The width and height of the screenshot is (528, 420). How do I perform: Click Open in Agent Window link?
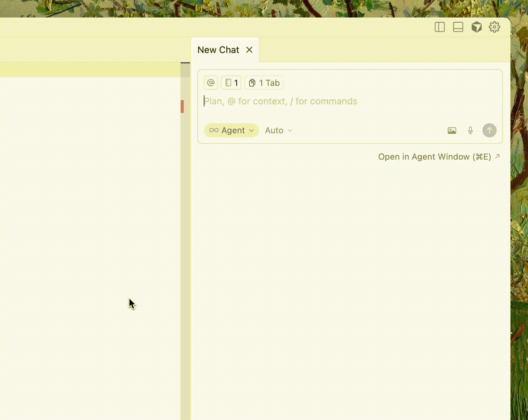click(434, 157)
